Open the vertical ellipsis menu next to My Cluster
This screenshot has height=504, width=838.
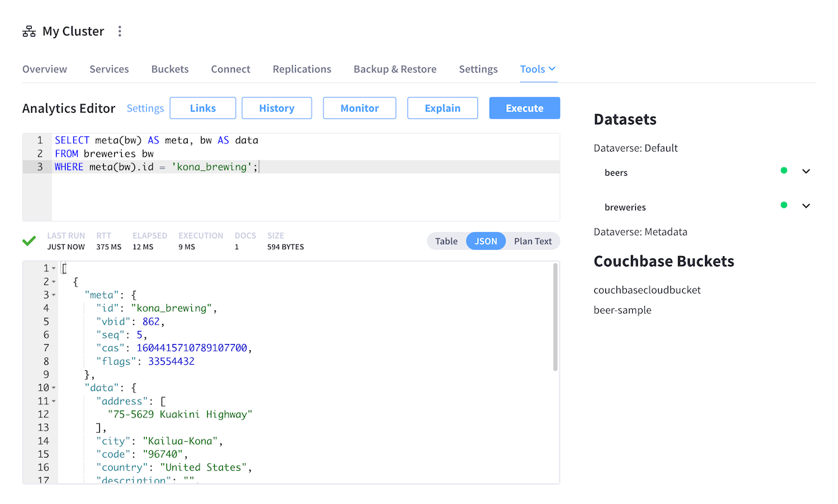click(119, 30)
